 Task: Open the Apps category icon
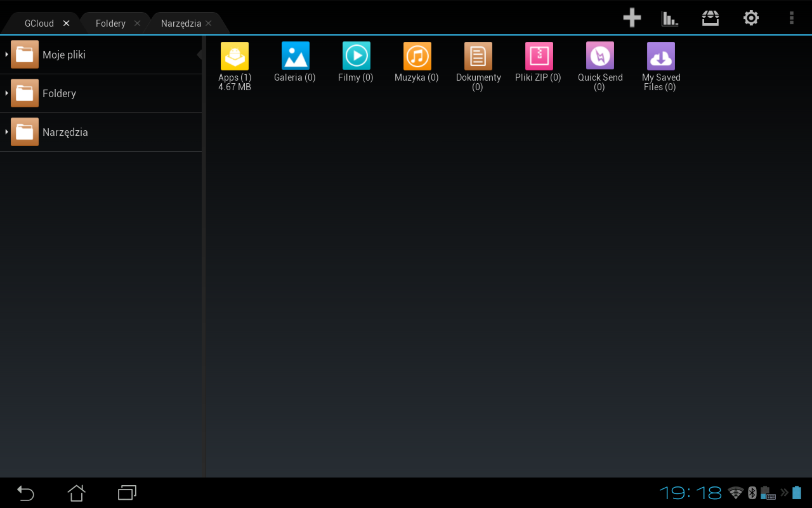(x=234, y=56)
